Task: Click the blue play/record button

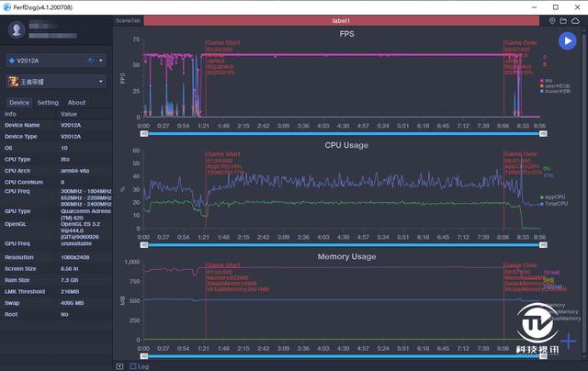Action: [568, 40]
